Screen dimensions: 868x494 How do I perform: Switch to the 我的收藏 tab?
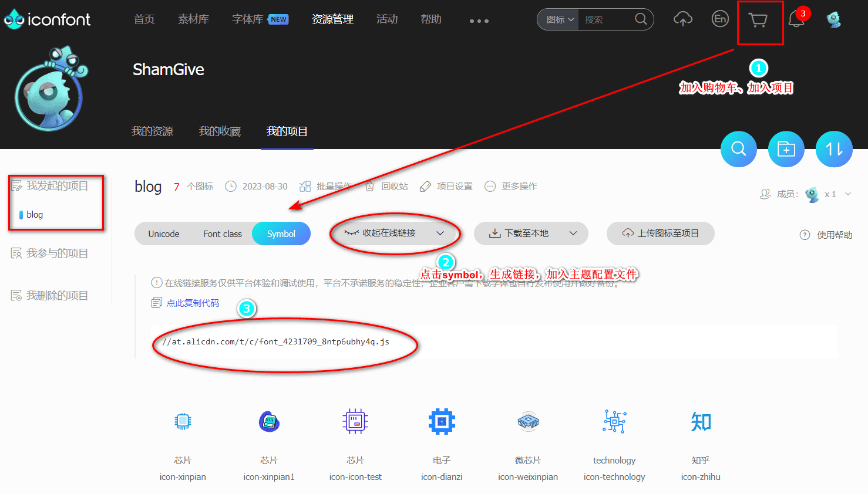[x=220, y=131]
